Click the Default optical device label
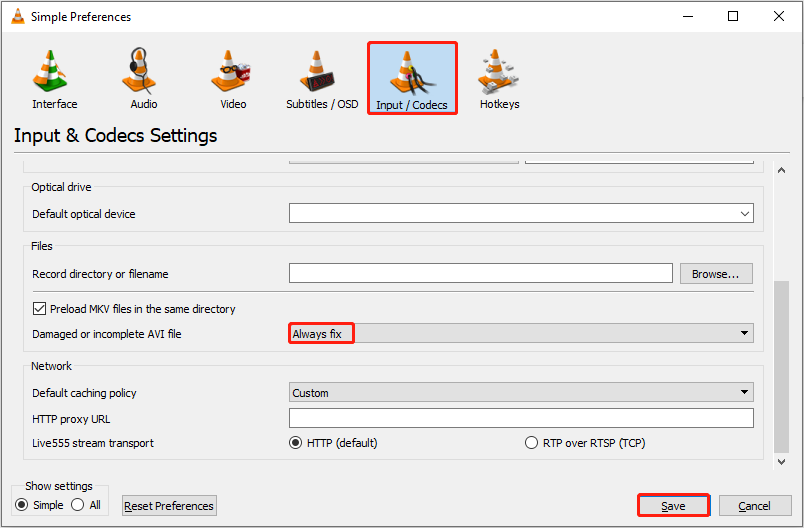Image resolution: width=804 pixels, height=528 pixels. (84, 214)
